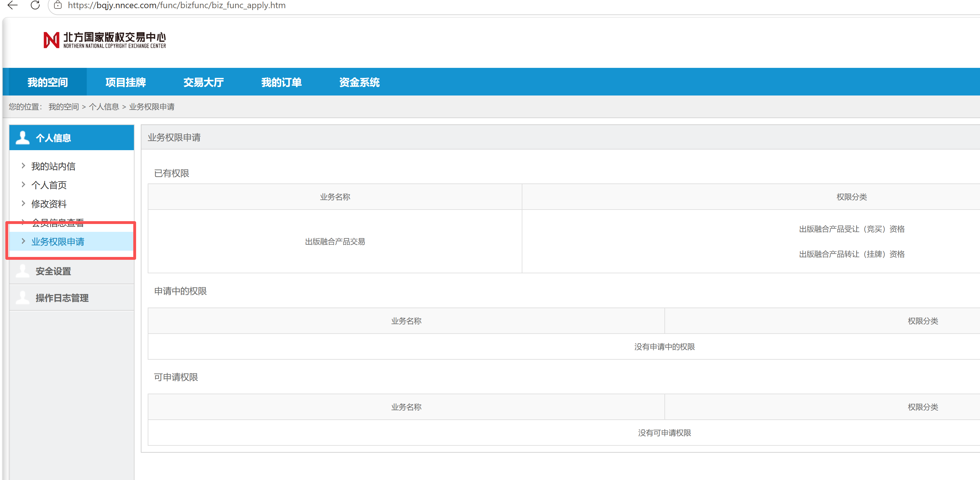
Task: Click 我的空间 in the breadcrumb
Action: click(x=63, y=107)
